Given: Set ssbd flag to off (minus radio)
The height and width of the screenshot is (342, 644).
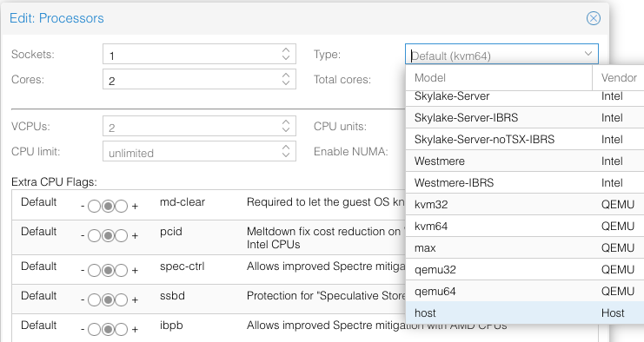Looking at the screenshot, I should pyautogui.click(x=94, y=300).
